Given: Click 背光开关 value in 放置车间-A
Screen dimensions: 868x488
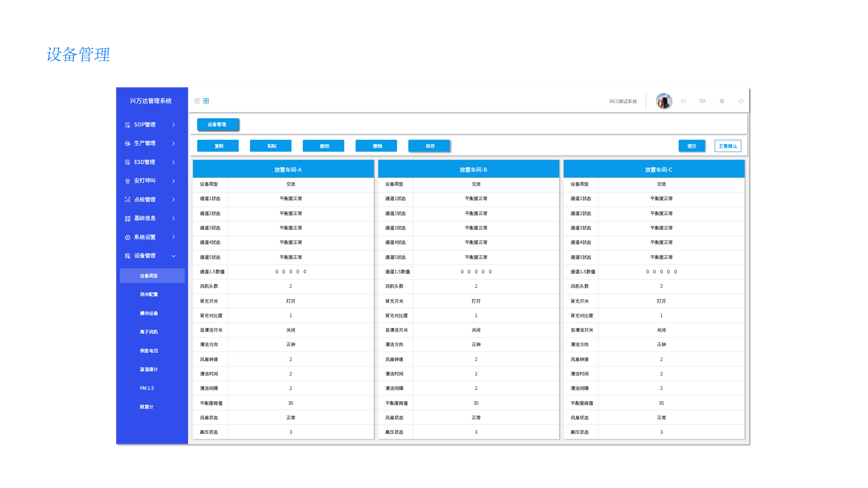Looking at the screenshot, I should click(291, 301).
